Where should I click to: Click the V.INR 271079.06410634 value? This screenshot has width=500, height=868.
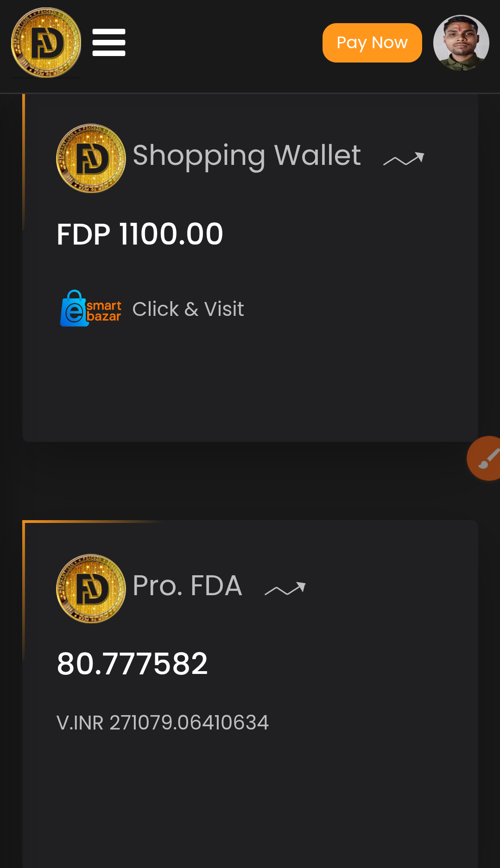tap(163, 723)
